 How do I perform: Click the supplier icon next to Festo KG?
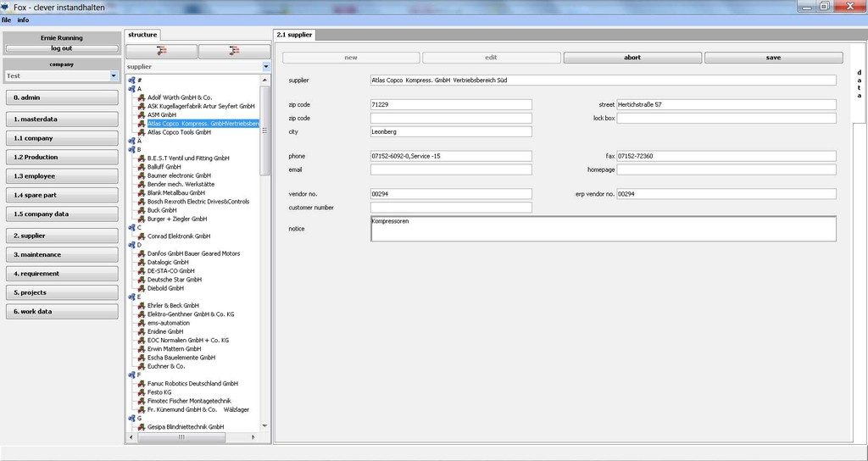pos(141,392)
